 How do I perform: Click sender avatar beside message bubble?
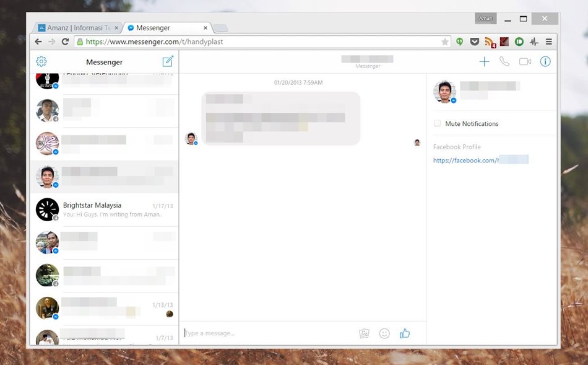(191, 139)
